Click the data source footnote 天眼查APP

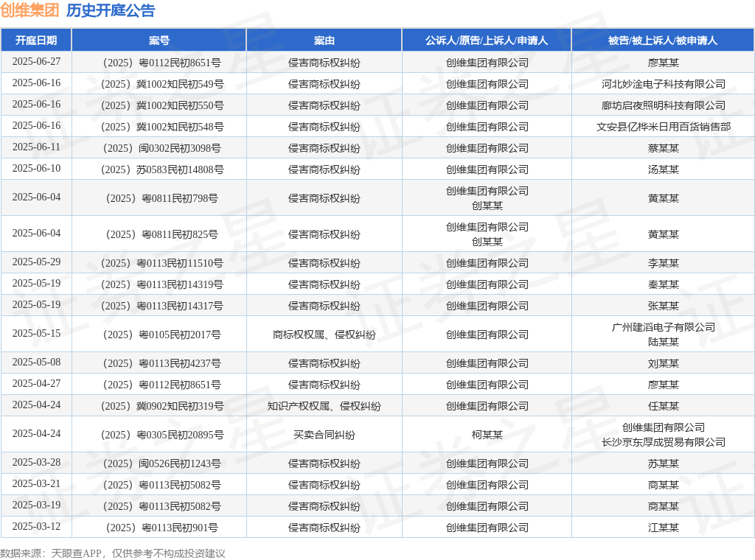[76, 553]
